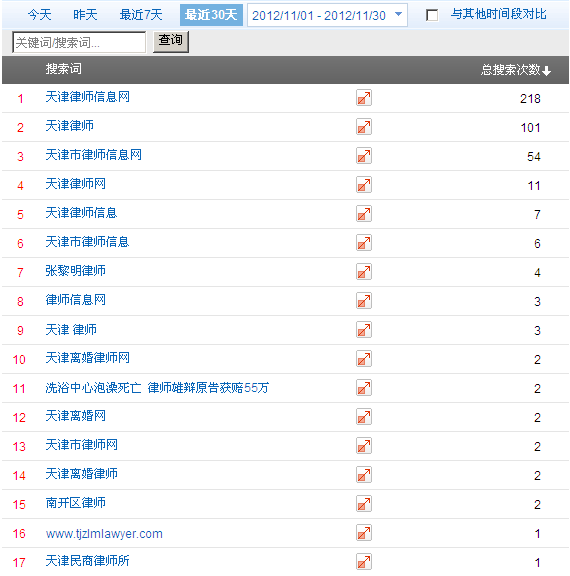
Task: Enable 与其他时间段对比 checkbox
Action: click(x=432, y=15)
